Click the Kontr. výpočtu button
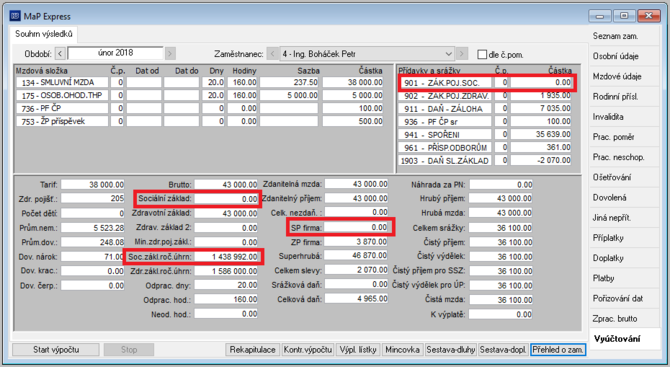The image size is (670, 367). 308,349
